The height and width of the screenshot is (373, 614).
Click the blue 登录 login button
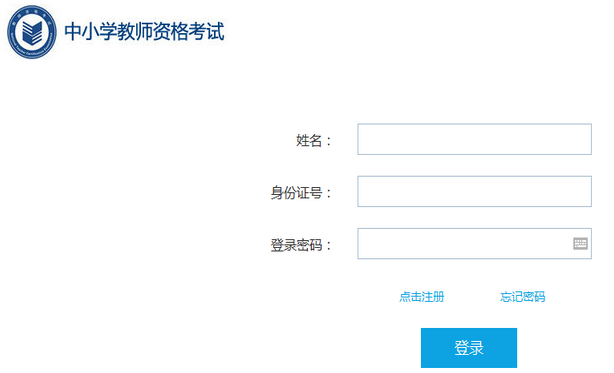[x=469, y=348]
